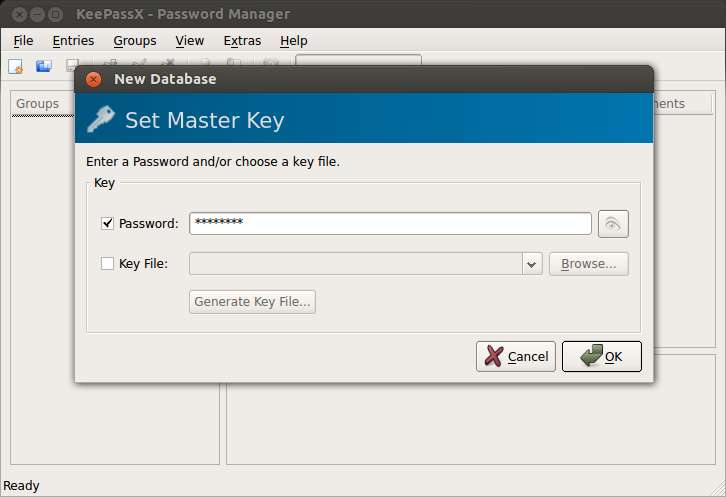Open the File menu
The height and width of the screenshot is (497, 726).
pos(23,41)
